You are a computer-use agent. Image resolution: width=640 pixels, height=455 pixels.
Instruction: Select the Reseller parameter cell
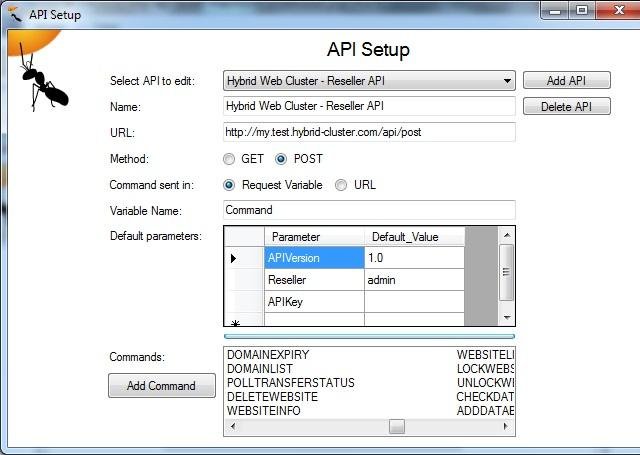pyautogui.click(x=314, y=280)
